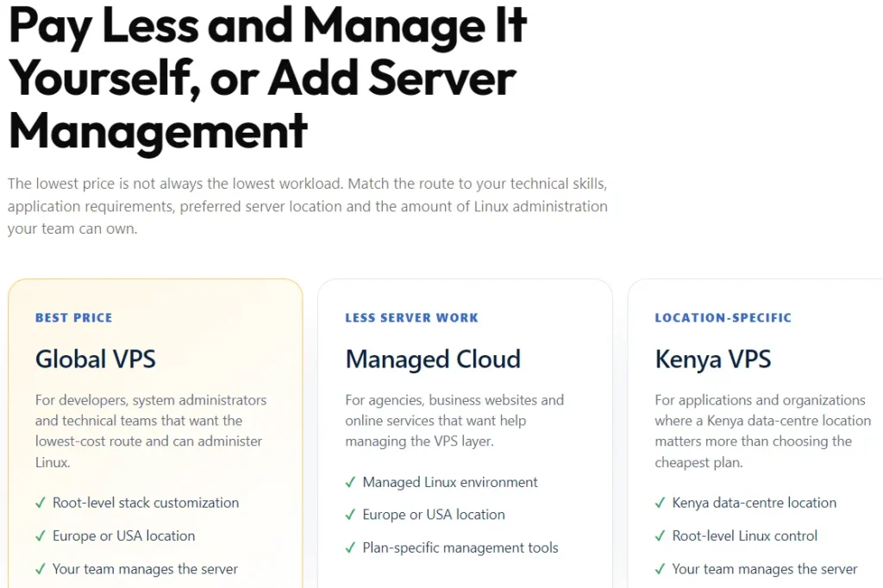The image size is (883, 588).
Task: Select the Global VPS card heading
Action: pyautogui.click(x=95, y=360)
